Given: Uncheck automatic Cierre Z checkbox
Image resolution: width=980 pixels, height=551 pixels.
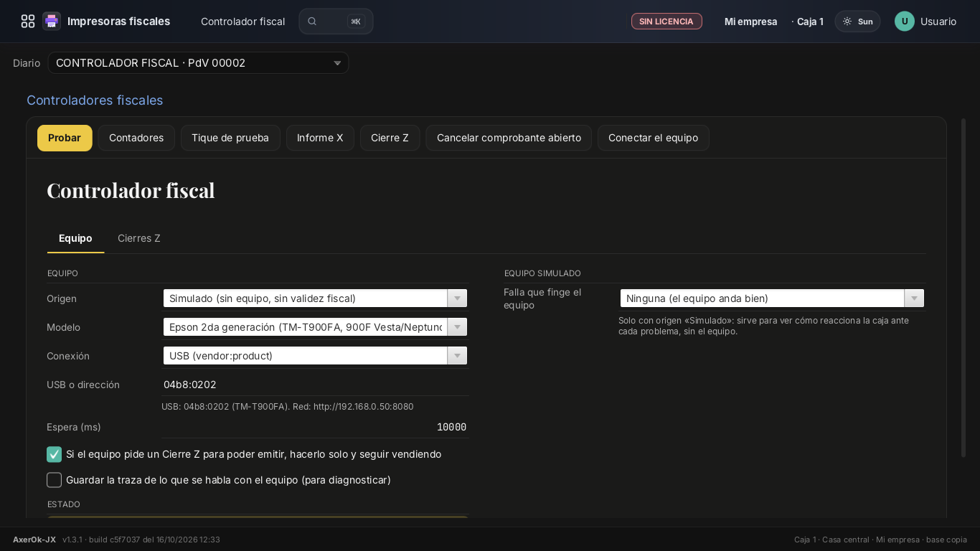Looking at the screenshot, I should pyautogui.click(x=54, y=454).
